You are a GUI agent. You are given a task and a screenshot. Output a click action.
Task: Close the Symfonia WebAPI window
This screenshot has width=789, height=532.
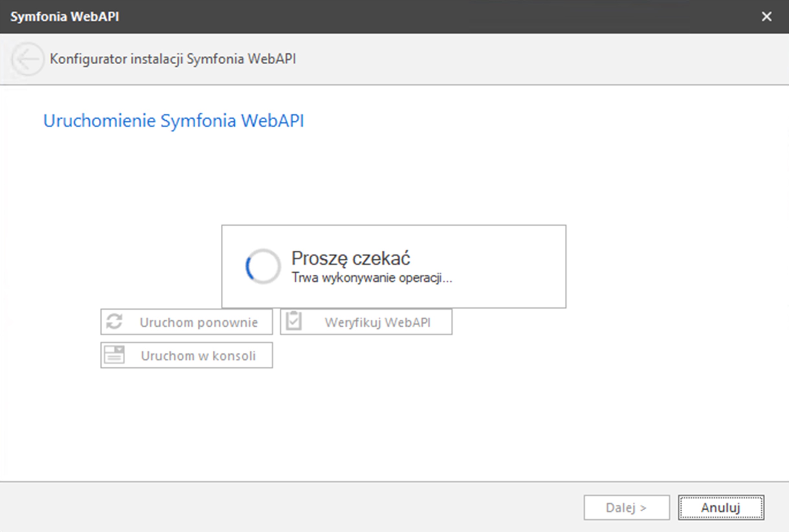pos(766,16)
